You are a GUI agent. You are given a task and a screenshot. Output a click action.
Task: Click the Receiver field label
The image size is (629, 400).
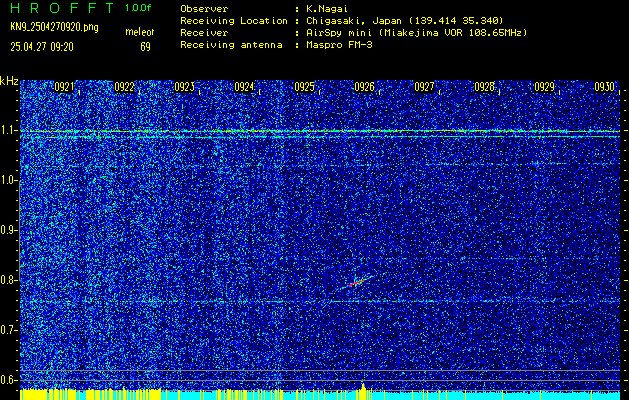click(204, 32)
